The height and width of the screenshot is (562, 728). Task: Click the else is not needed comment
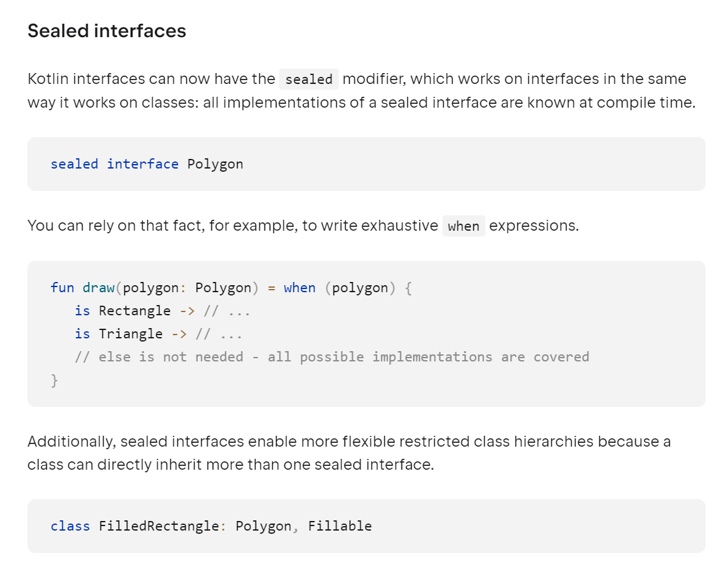332,357
